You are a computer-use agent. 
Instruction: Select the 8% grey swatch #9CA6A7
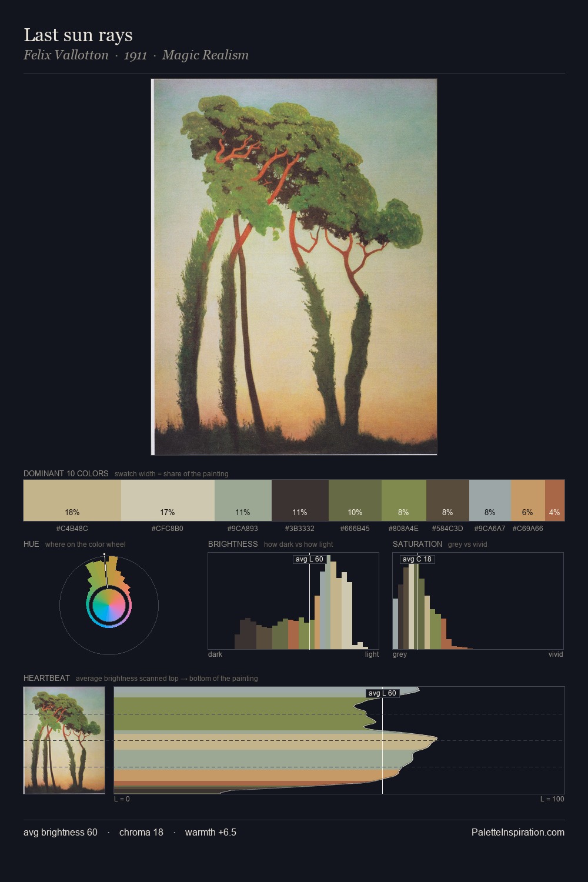[490, 500]
